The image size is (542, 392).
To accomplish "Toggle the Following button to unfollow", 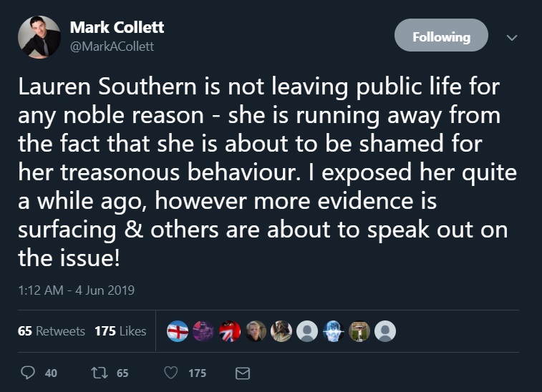I will [x=441, y=36].
